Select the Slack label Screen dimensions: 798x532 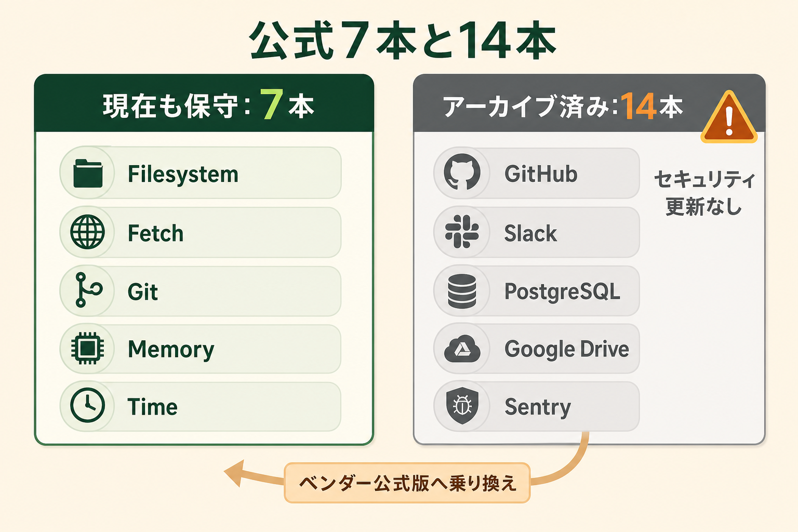click(x=530, y=233)
